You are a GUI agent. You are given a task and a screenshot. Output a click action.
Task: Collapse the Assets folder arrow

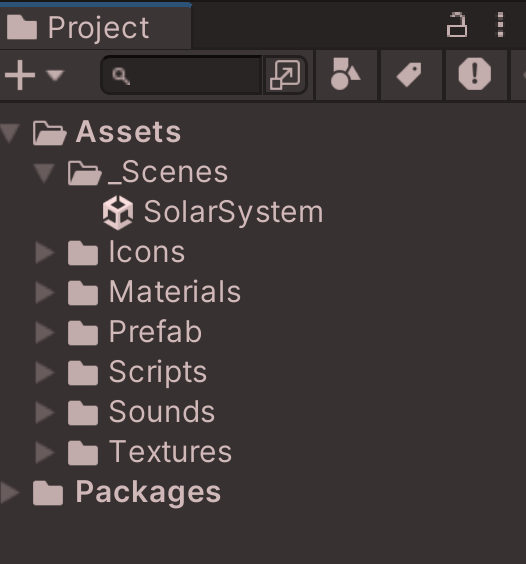point(10,133)
